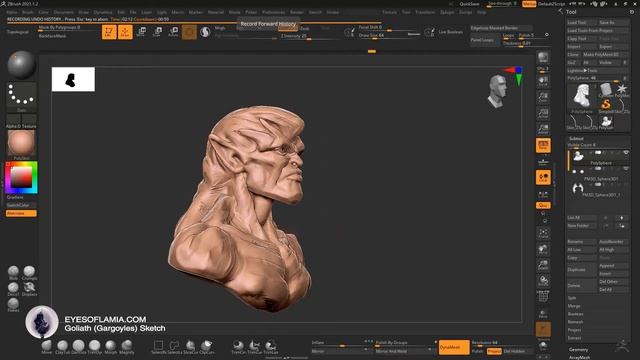Pick the Blob brush on left shelf
Screen dimensions: 640x360
[x=13, y=273]
